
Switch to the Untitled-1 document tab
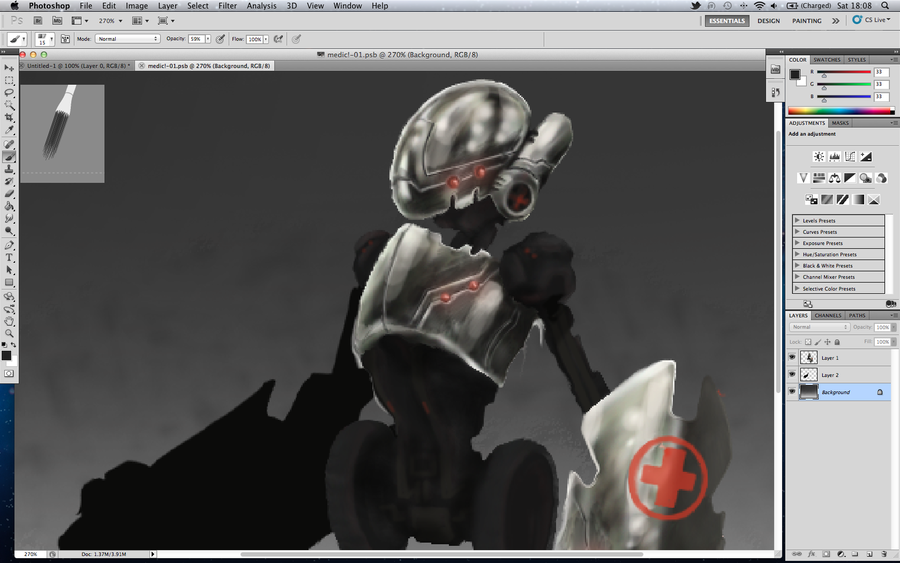coord(76,66)
